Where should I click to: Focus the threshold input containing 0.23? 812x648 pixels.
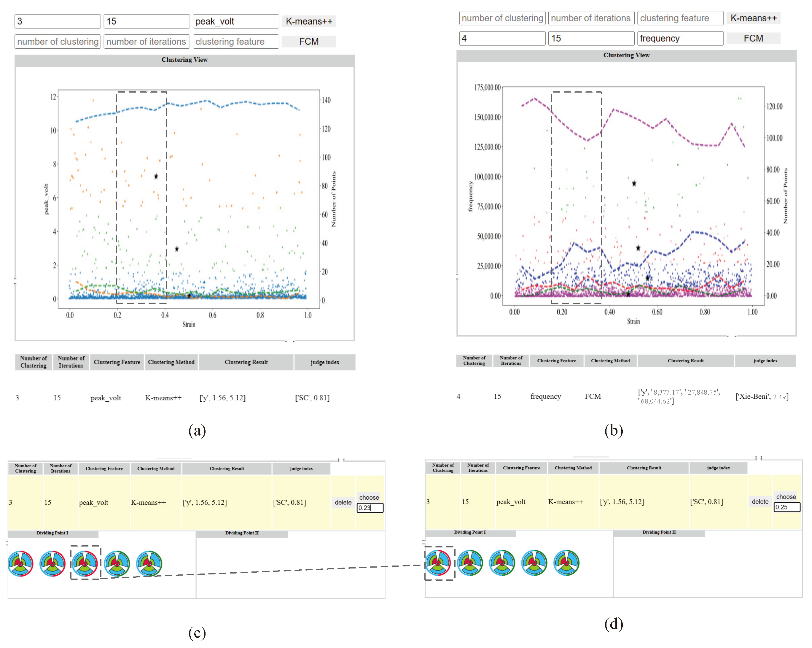pyautogui.click(x=370, y=508)
